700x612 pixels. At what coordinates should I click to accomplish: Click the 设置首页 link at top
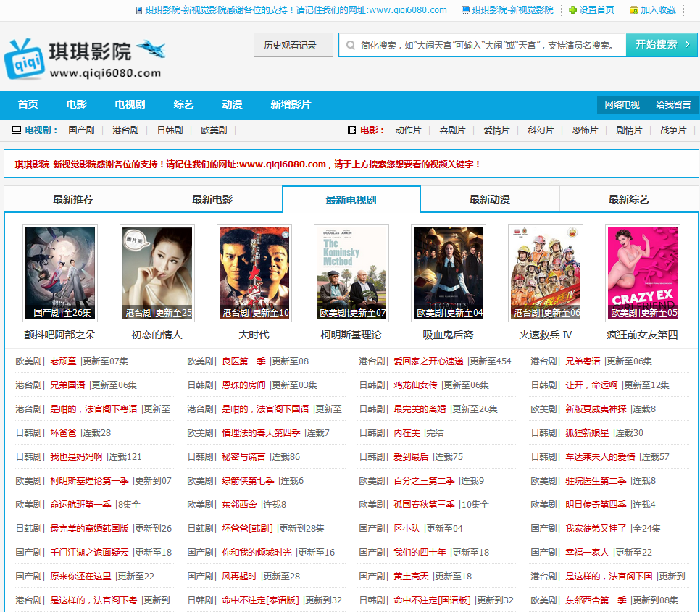(596, 10)
